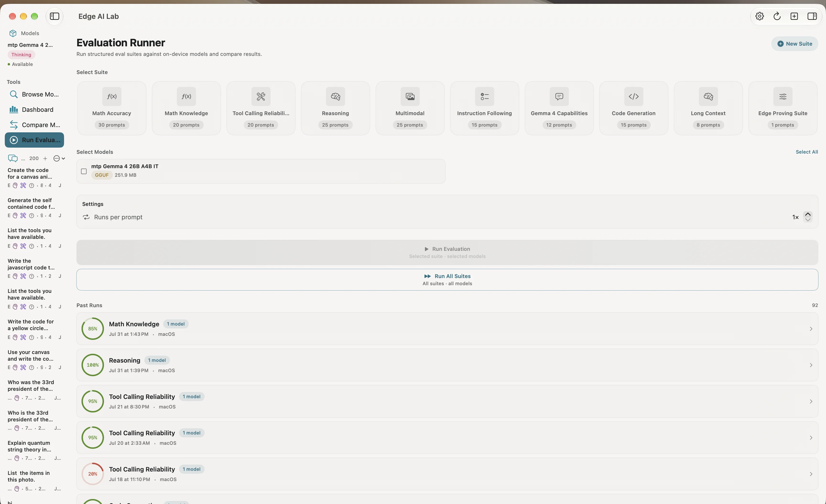Click Run All Suites button

pos(447,279)
